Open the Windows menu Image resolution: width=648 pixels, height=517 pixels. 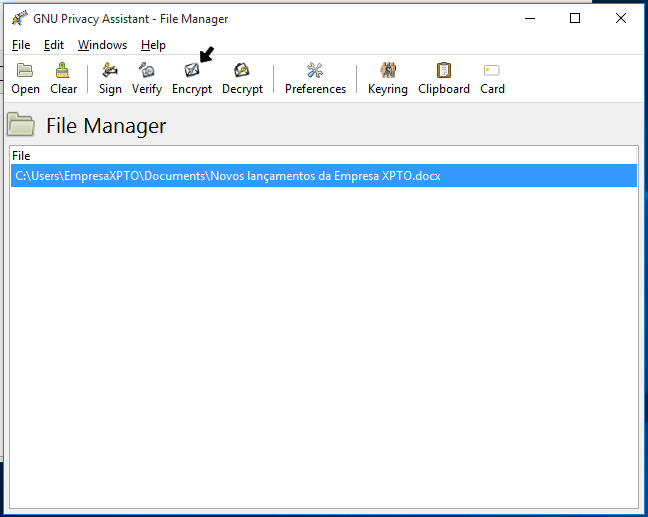pos(102,45)
